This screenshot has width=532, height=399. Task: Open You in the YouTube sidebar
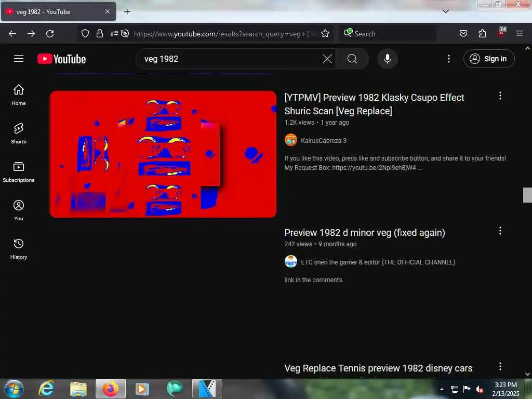(x=19, y=210)
